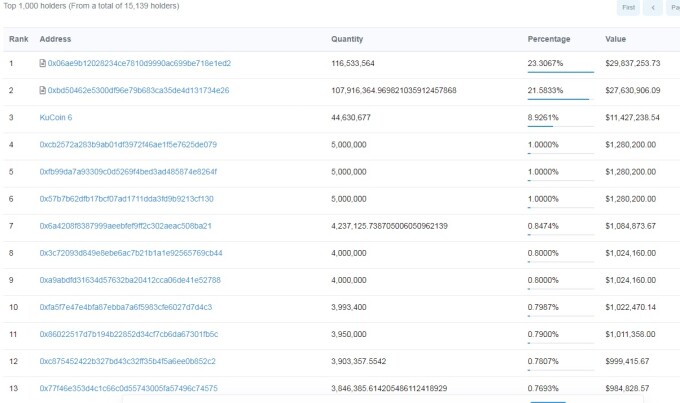The height and width of the screenshot is (403, 680).
Task: Open address 0xfb99da7a93309c0d... at rank 5
Action: (x=128, y=172)
